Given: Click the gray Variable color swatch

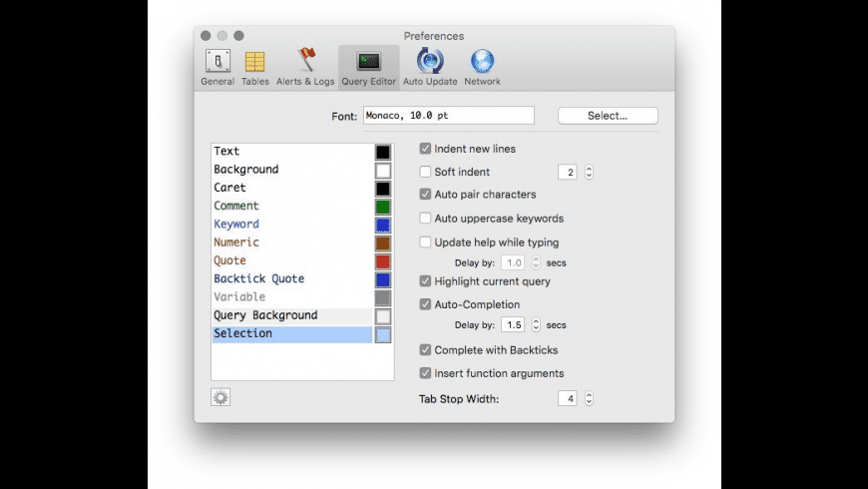Looking at the screenshot, I should pos(382,298).
